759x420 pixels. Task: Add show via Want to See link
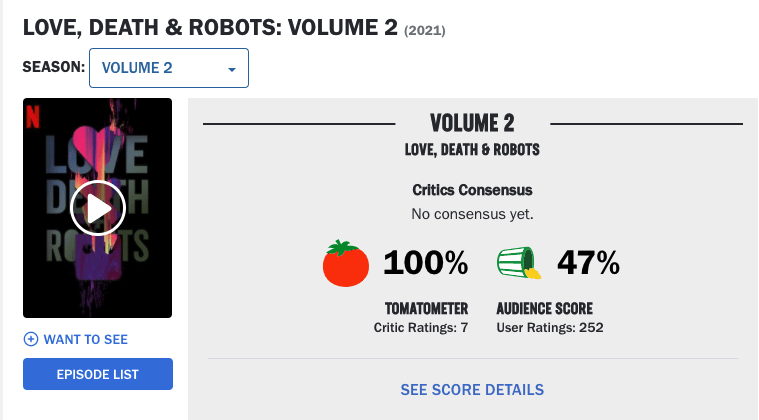(86, 339)
